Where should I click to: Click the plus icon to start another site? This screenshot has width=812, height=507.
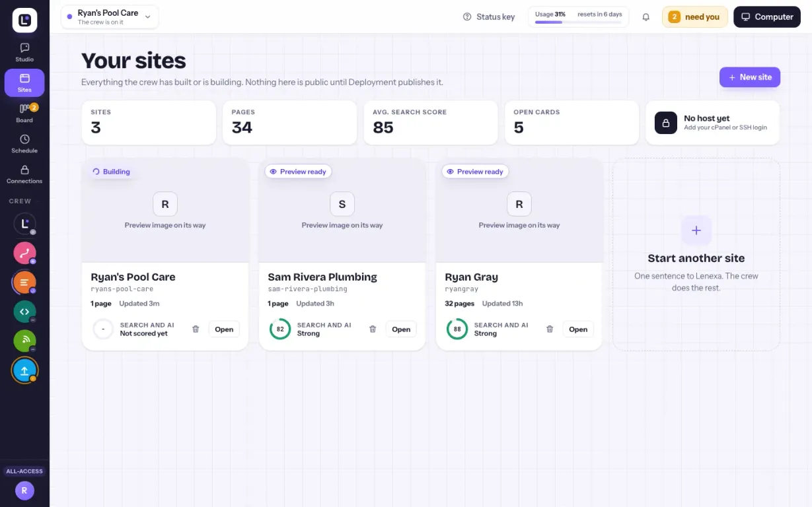click(696, 230)
